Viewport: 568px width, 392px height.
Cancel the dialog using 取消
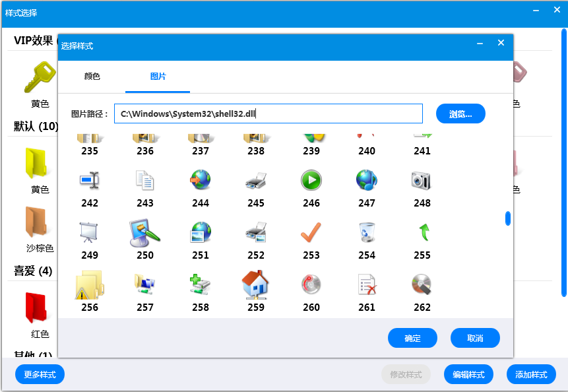coord(475,338)
